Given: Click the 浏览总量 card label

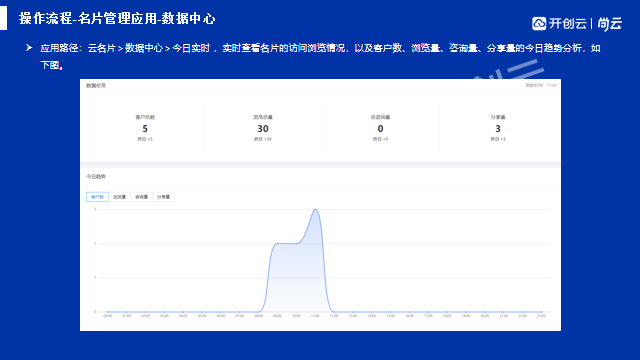Looking at the screenshot, I should click(263, 117).
